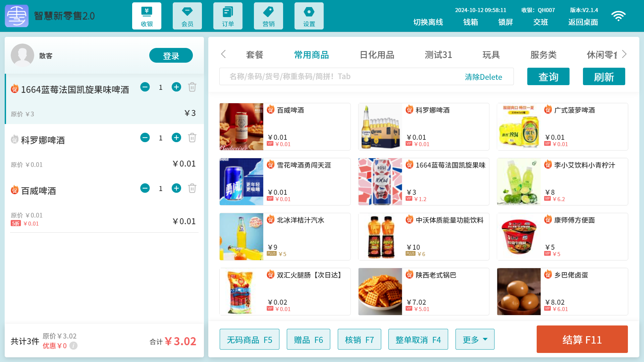The height and width of the screenshot is (362, 644).
Task: Open the 订单 orders icon
Action: click(x=228, y=16)
